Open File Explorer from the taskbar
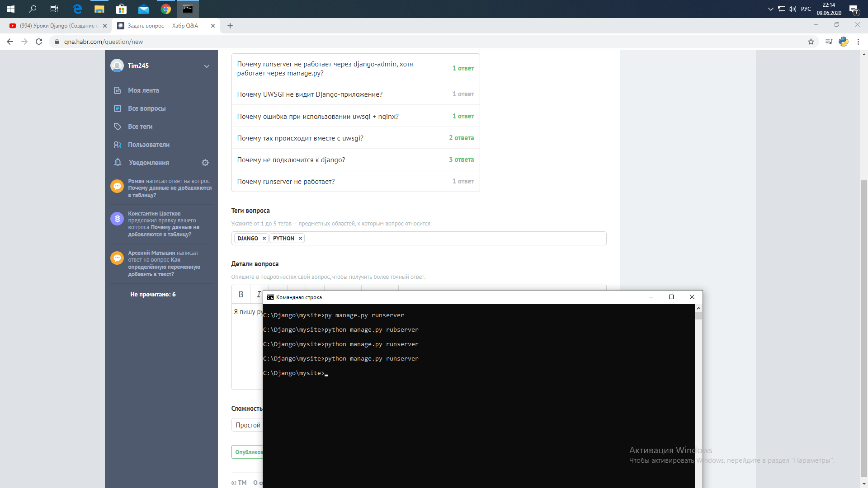 pyautogui.click(x=99, y=9)
